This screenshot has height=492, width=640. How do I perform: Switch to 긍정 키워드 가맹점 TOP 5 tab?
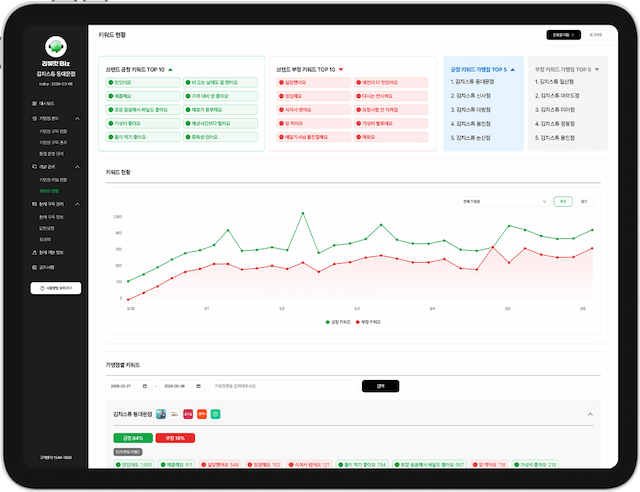point(481,69)
